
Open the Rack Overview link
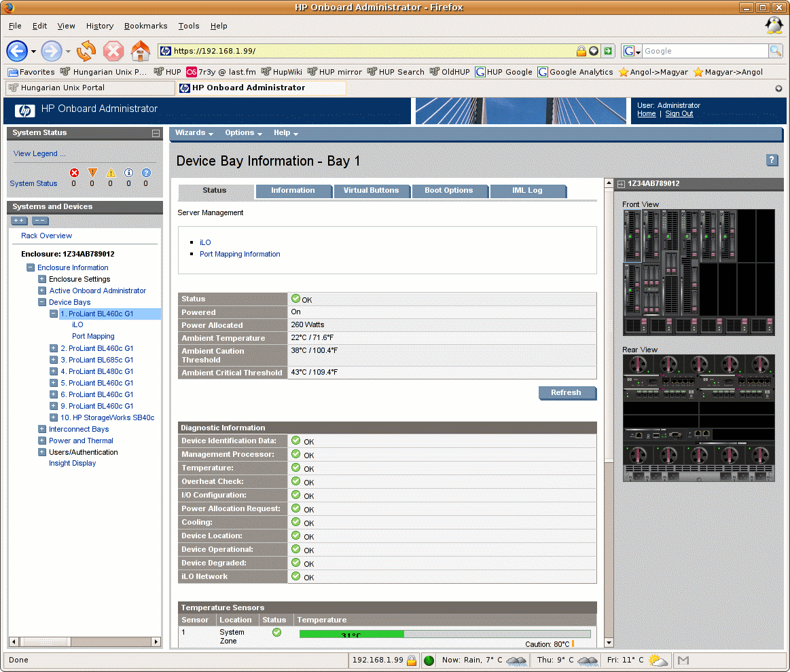(x=46, y=236)
